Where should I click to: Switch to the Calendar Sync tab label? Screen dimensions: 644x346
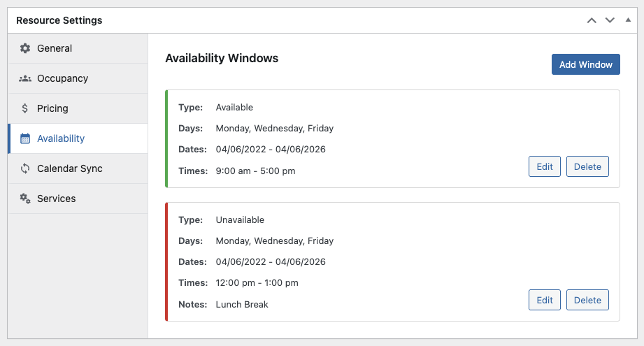point(69,168)
